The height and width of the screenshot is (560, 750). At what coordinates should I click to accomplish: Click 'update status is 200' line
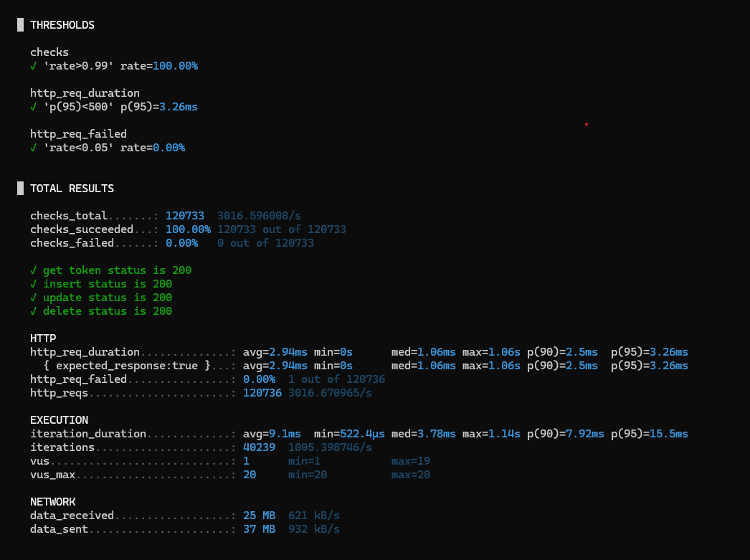pos(101,298)
